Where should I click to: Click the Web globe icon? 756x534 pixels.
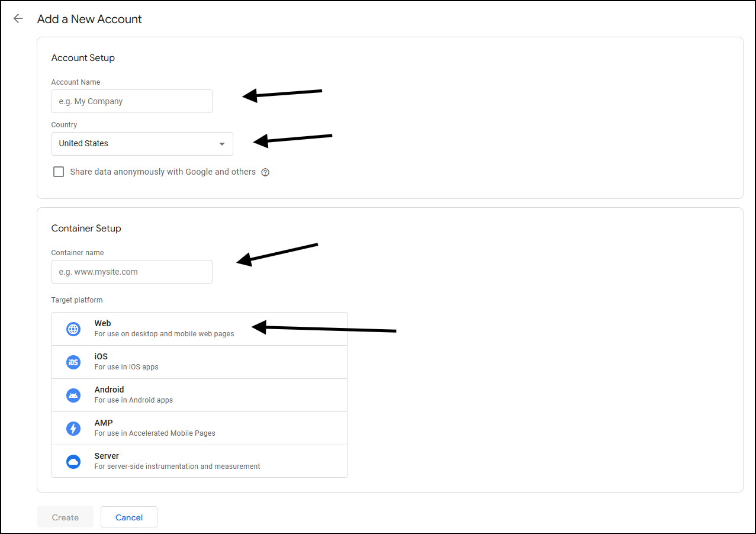73,329
